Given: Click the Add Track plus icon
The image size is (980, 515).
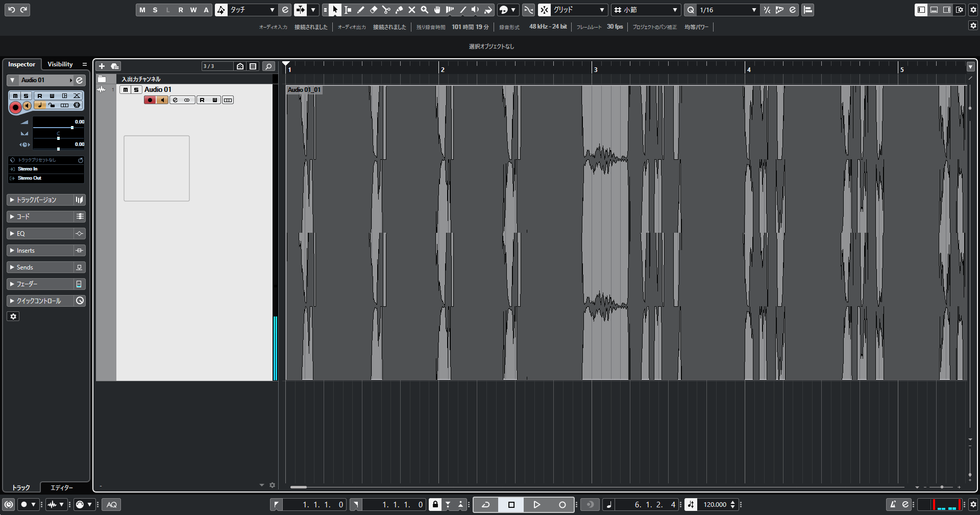Looking at the screenshot, I should 102,66.
